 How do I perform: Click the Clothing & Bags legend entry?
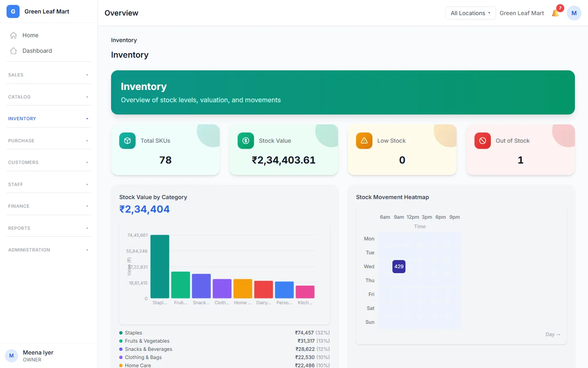click(225, 357)
